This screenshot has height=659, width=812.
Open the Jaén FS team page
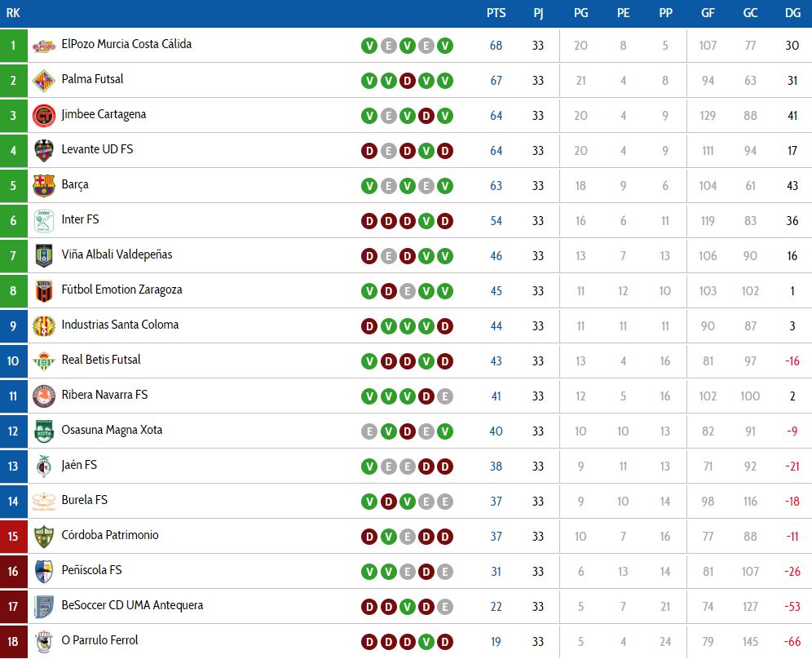point(79,465)
